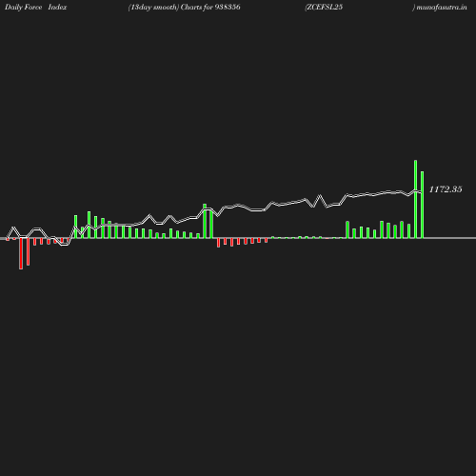Viewport: 476px width, 476px height.
Task: Click the tallest green bar on the chart
Action: tap(415, 199)
